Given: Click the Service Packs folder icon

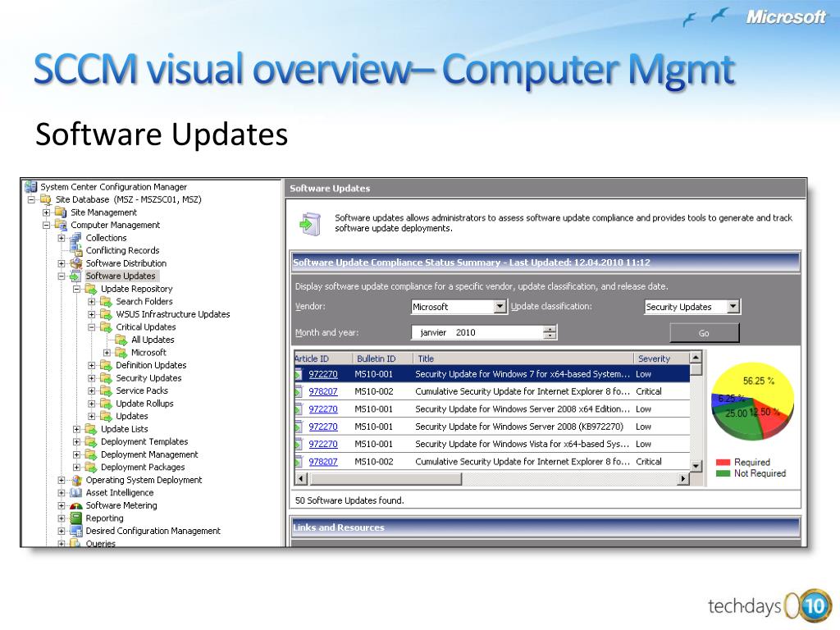Looking at the screenshot, I should (106, 390).
